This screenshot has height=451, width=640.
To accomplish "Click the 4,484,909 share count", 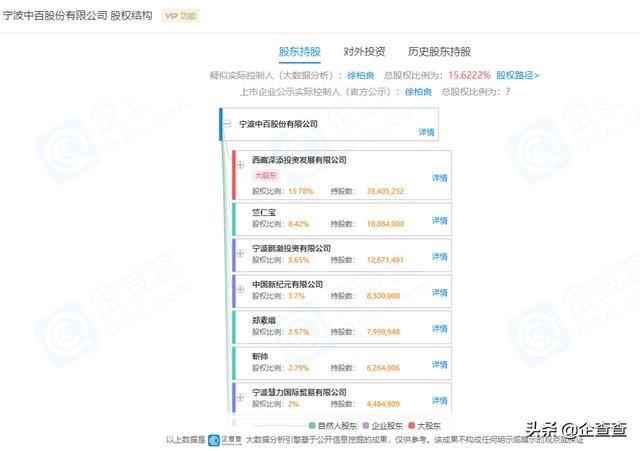I will pyautogui.click(x=383, y=404).
